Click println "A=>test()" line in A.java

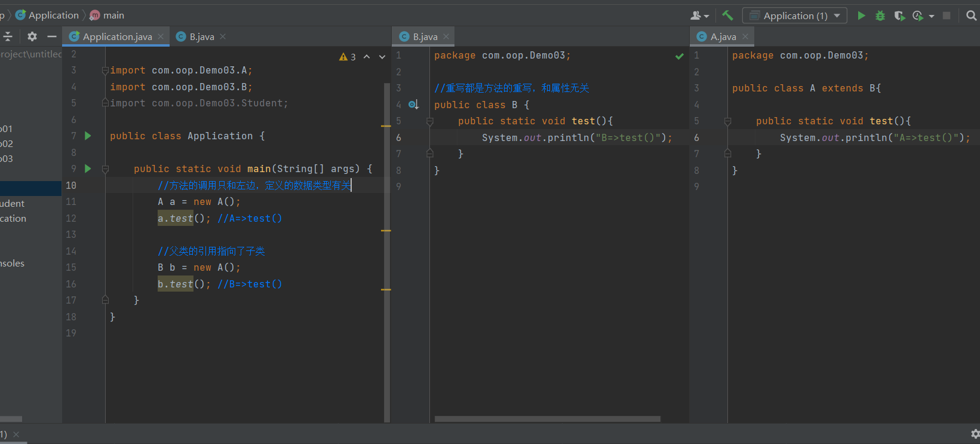coord(875,137)
